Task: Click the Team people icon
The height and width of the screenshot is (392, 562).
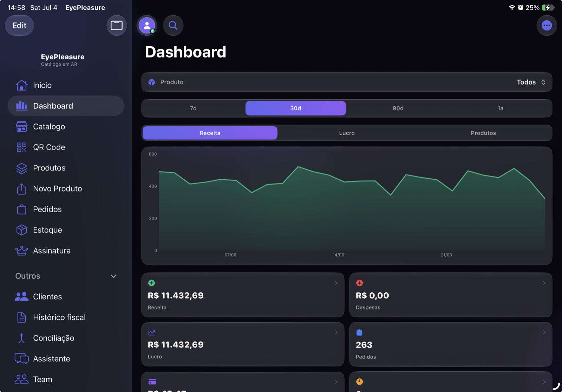Action: click(x=21, y=379)
